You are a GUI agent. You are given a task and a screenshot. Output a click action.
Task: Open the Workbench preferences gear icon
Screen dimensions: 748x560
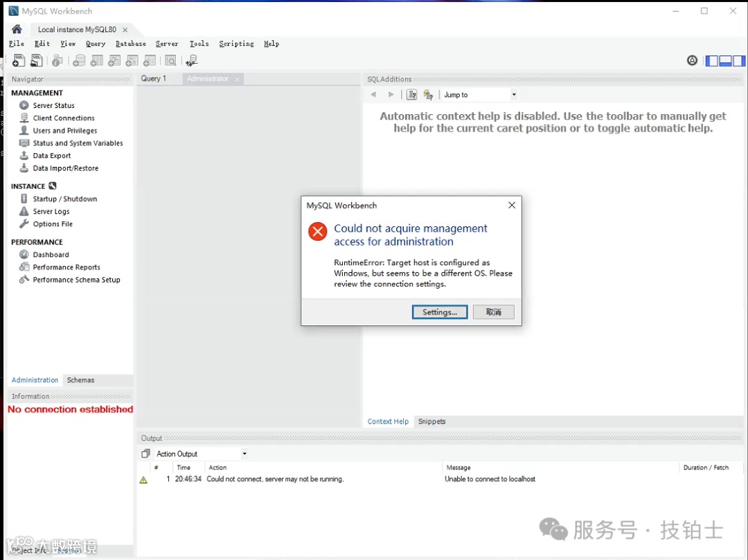pos(692,60)
